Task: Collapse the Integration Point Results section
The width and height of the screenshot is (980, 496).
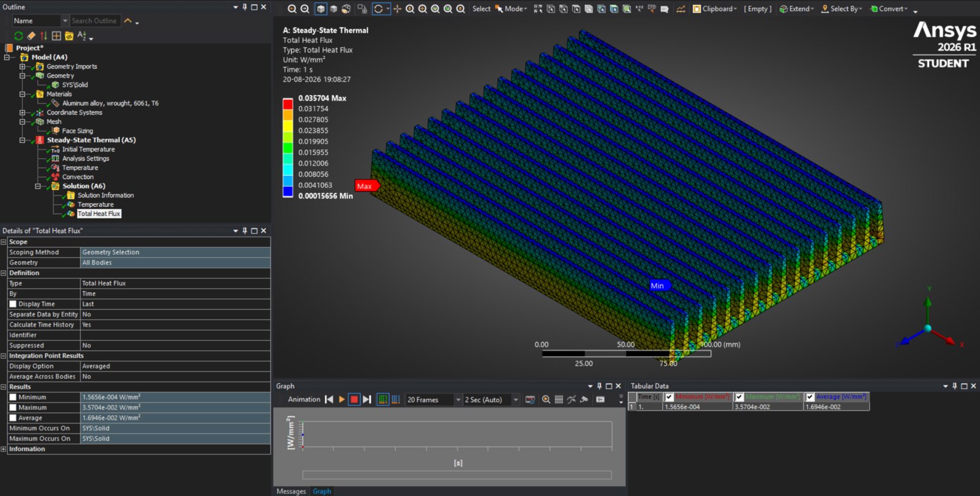Action: [x=4, y=356]
